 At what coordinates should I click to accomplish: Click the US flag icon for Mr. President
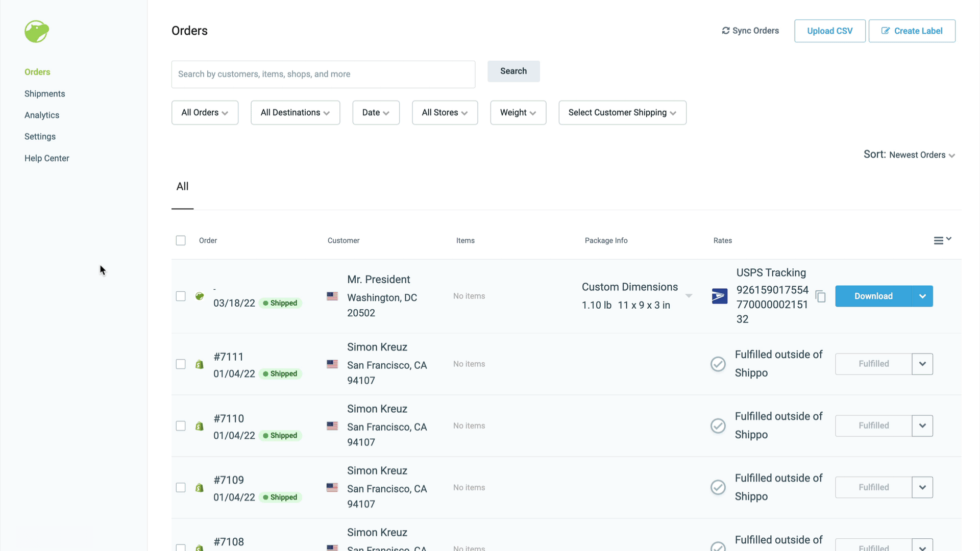pyautogui.click(x=332, y=296)
